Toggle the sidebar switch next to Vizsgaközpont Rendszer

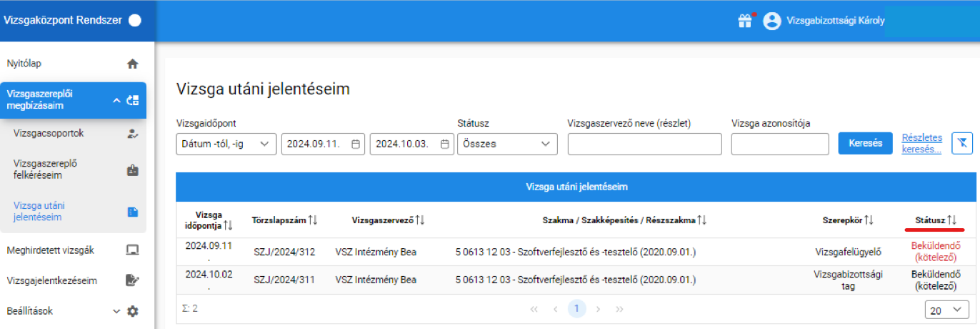(x=134, y=21)
